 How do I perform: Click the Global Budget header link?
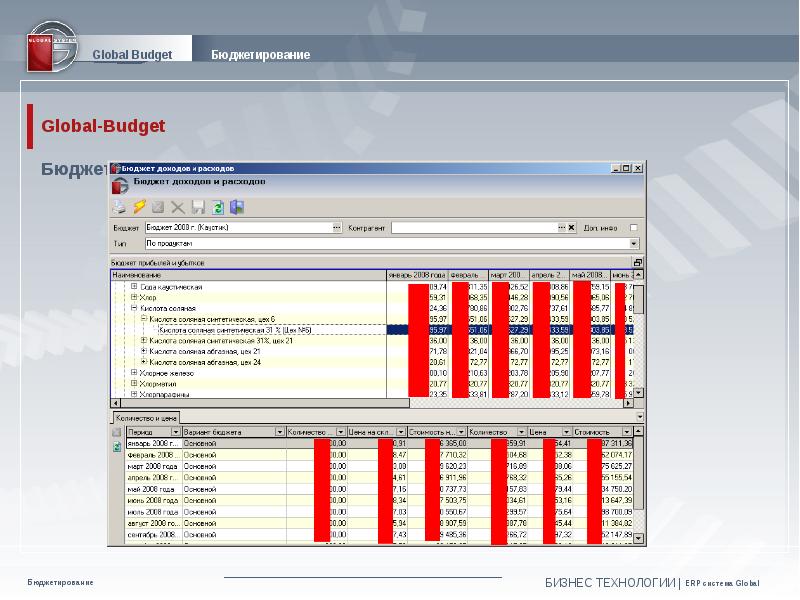click(132, 54)
